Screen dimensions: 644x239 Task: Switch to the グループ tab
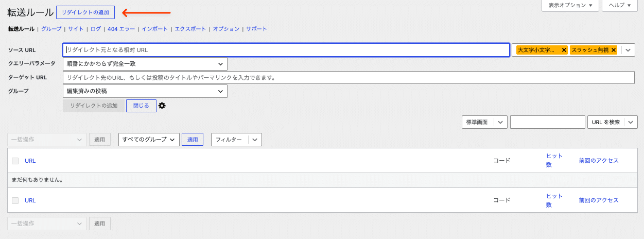pos(51,29)
